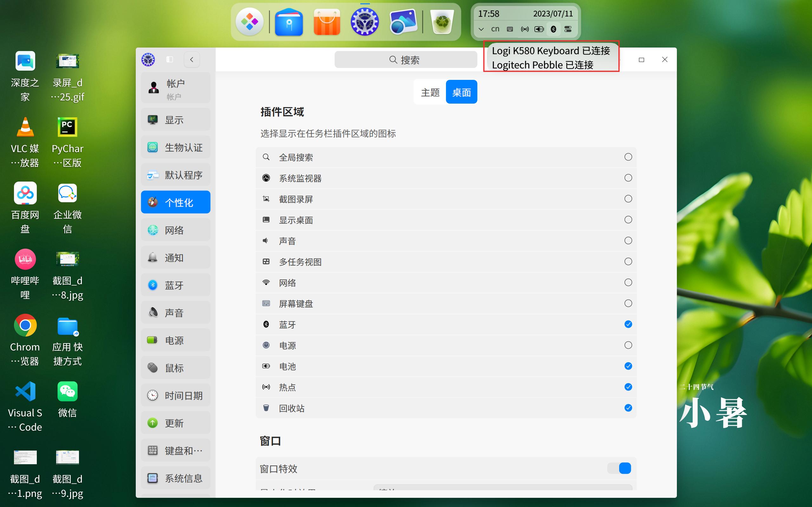Open 网络 settings in the sidebar
Screen dimensions: 812x507
point(174,230)
